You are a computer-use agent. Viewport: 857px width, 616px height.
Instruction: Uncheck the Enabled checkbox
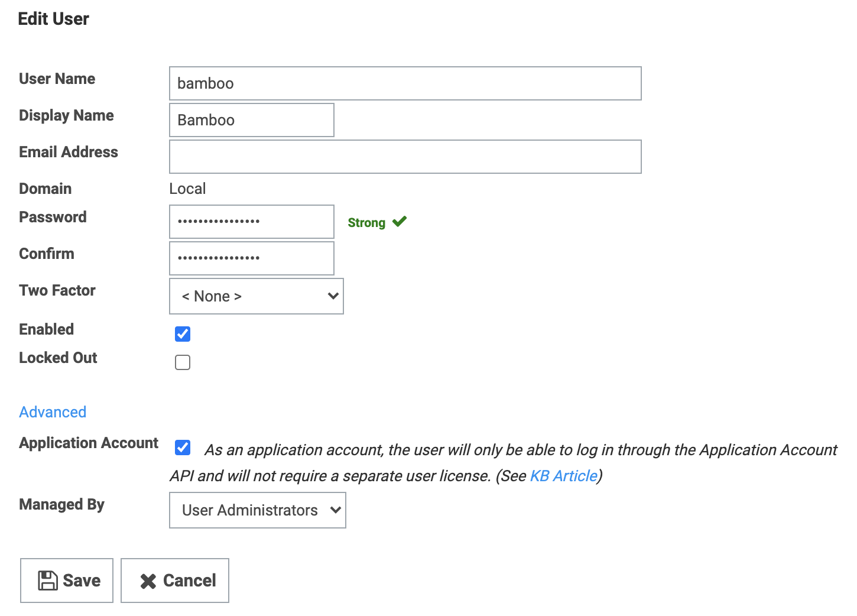click(x=183, y=334)
